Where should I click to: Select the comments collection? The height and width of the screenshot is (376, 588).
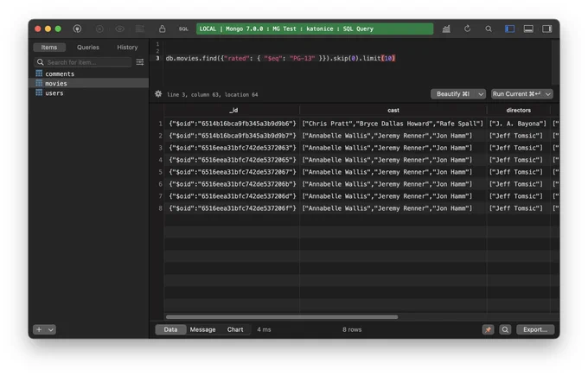[88, 73]
